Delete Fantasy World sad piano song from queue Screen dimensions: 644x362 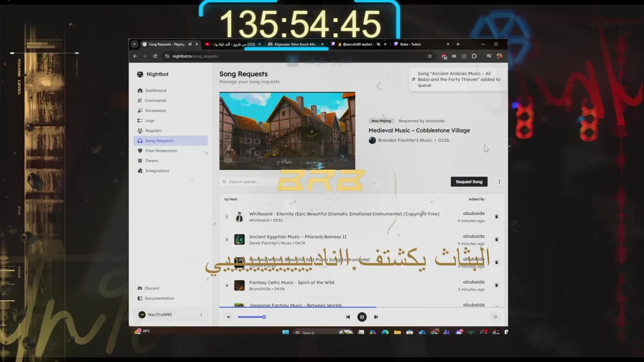[497, 262]
